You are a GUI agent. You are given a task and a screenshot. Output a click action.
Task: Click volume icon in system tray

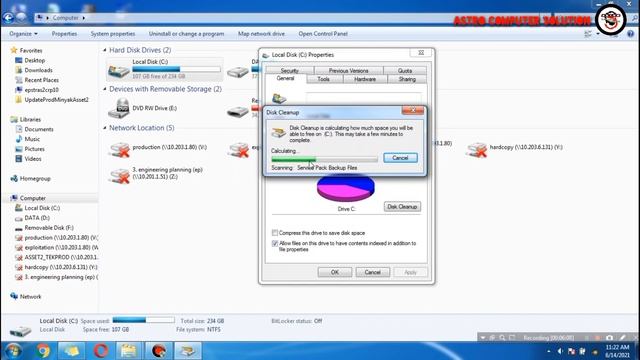click(x=560, y=351)
